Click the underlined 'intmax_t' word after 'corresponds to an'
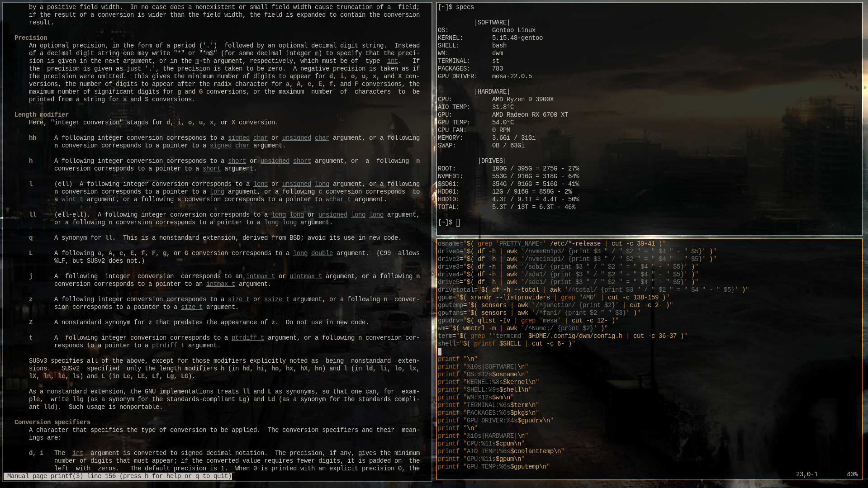This screenshot has height=488, width=868. pos(261,276)
